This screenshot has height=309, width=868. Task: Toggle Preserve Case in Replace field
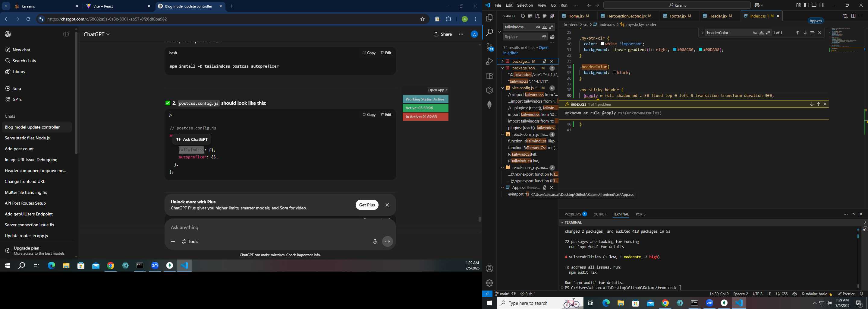pos(544,37)
